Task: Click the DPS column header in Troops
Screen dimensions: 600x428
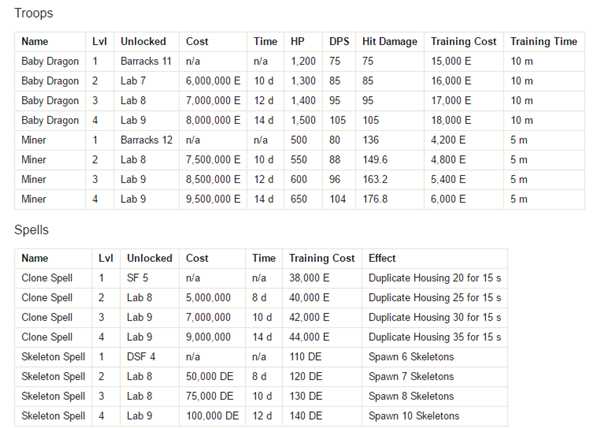Action: pyautogui.click(x=339, y=41)
